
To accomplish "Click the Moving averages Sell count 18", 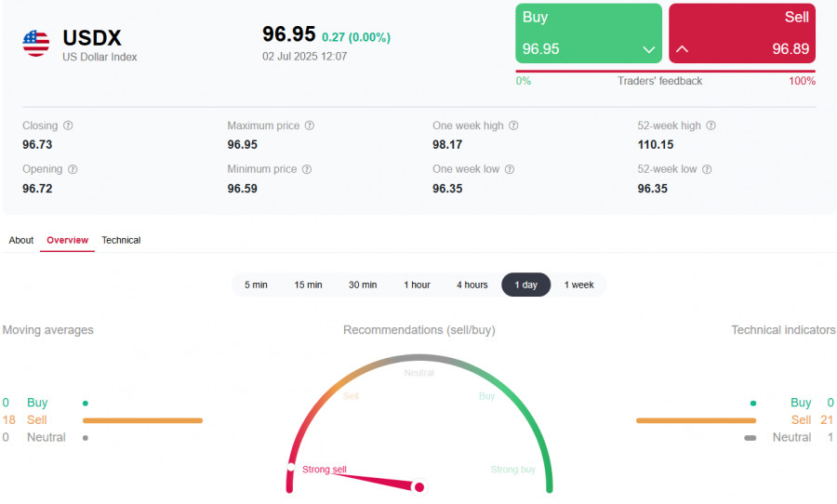I will (8, 420).
